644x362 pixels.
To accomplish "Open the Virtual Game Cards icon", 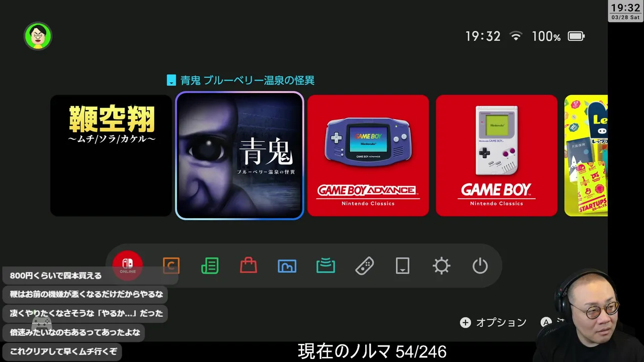I will (x=403, y=265).
